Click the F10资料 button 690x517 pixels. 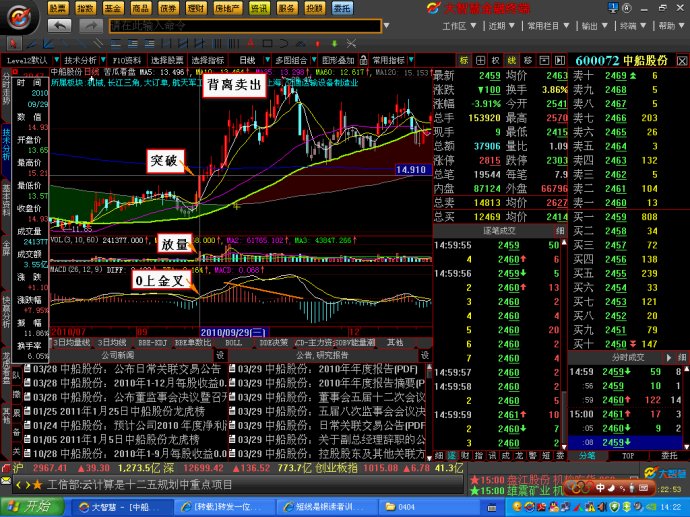pyautogui.click(x=127, y=60)
